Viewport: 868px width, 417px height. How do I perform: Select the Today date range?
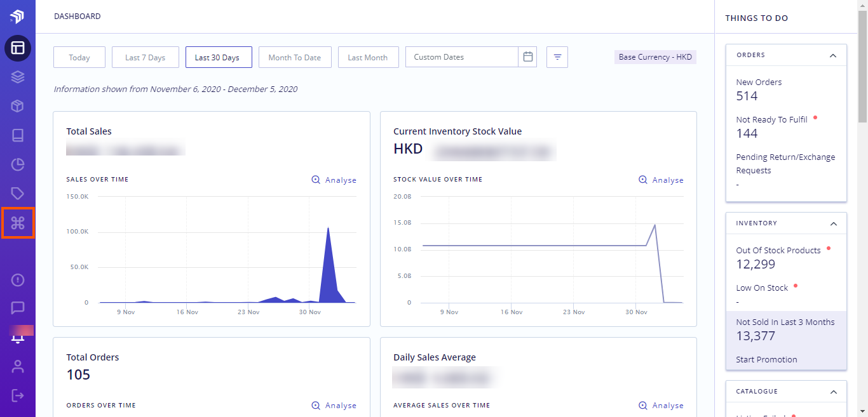[79, 57]
